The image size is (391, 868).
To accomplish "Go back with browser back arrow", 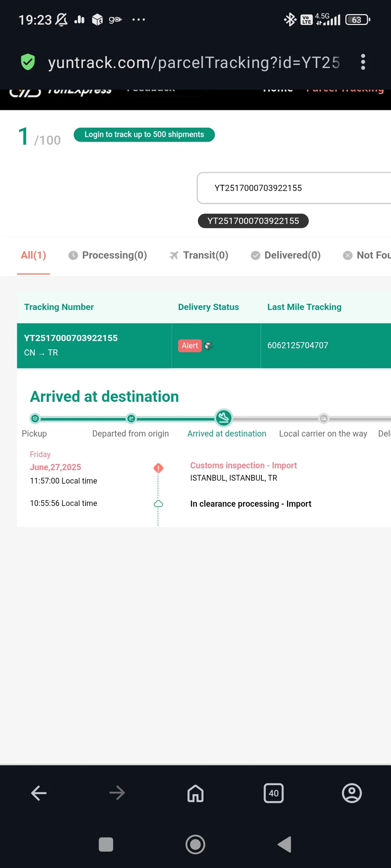I will pos(39,793).
